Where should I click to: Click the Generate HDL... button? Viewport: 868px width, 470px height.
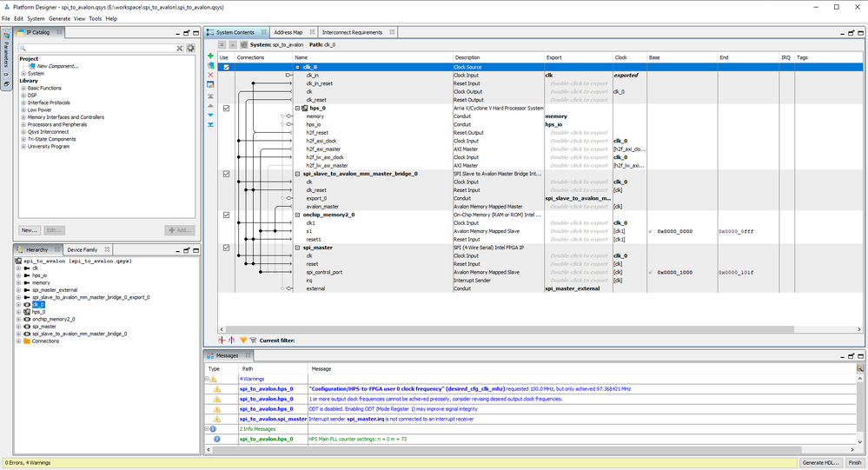pyautogui.click(x=821, y=462)
